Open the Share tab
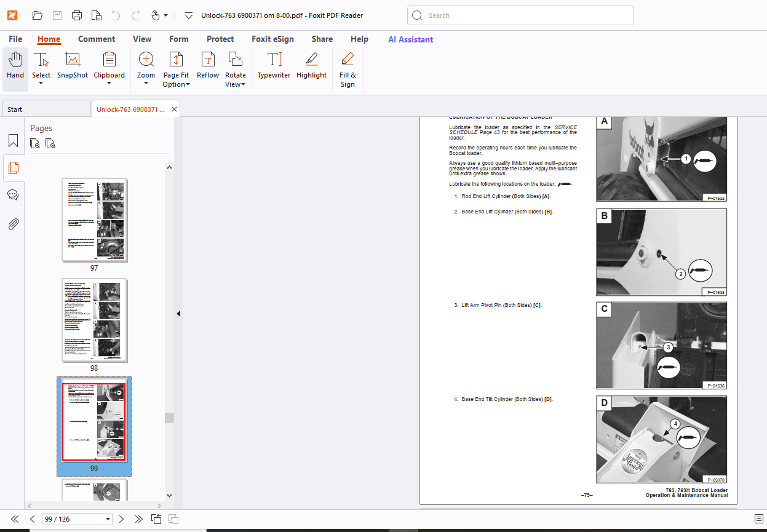The image size is (767, 532). tap(322, 39)
